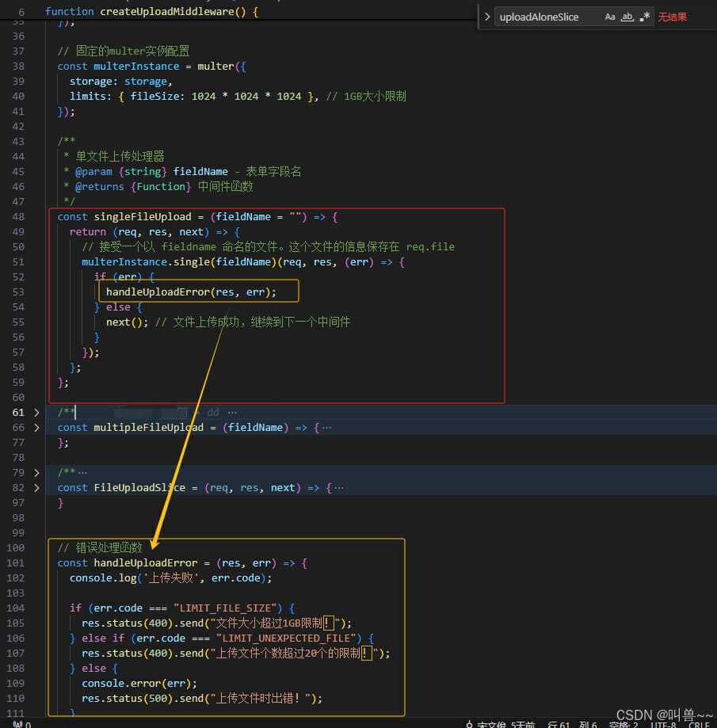Image resolution: width=717 pixels, height=728 pixels.
Task: Expand the folded FileUploadSlice function at line 82
Action: (36, 487)
